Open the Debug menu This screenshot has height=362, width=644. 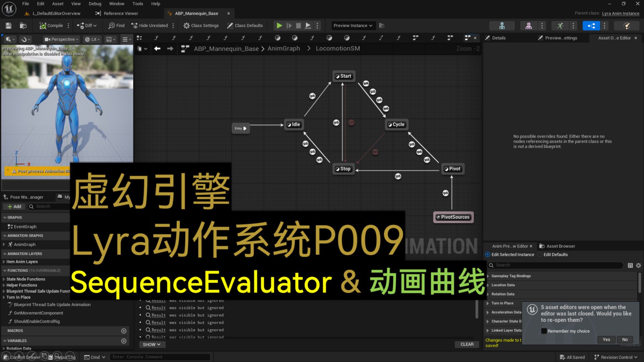click(x=95, y=4)
